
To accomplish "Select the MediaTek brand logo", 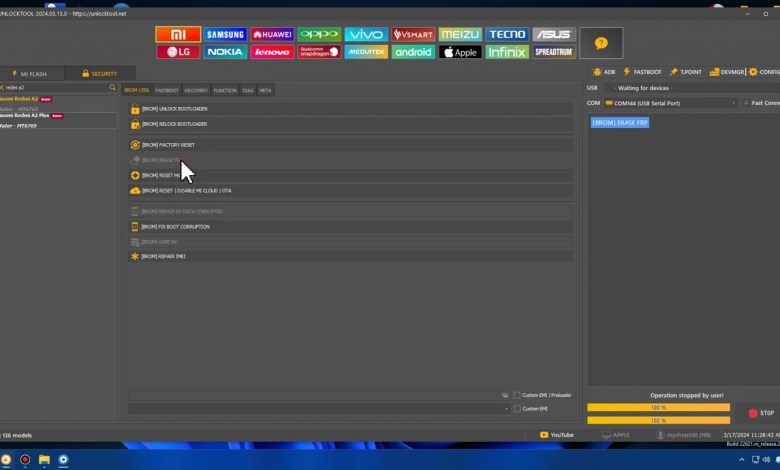I will (x=366, y=52).
